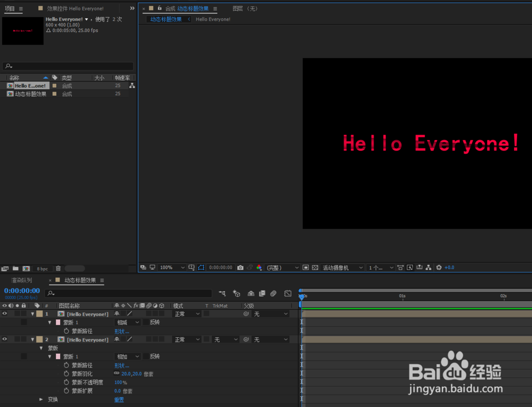Take a snapshot with the camera icon
The width and height of the screenshot is (532, 407).
pyautogui.click(x=240, y=267)
